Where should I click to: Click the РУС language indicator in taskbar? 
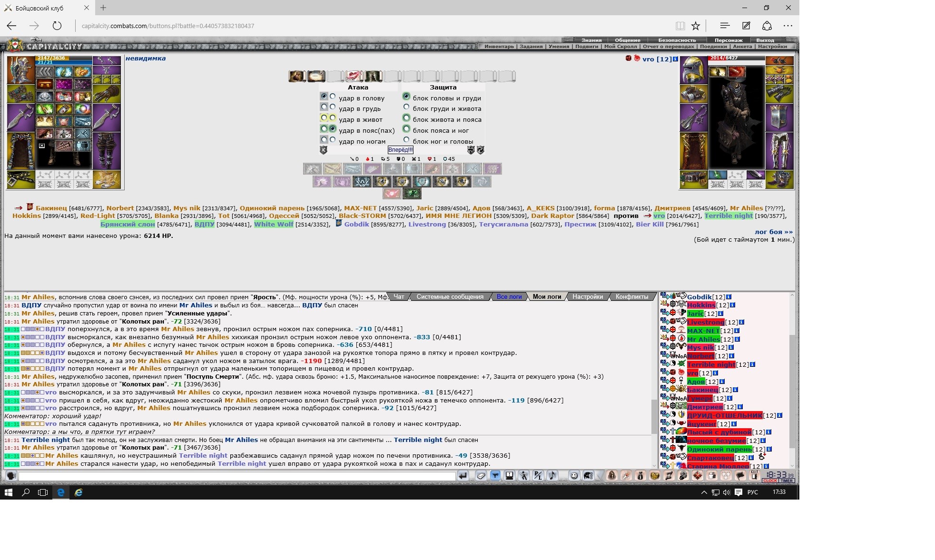coord(753,492)
